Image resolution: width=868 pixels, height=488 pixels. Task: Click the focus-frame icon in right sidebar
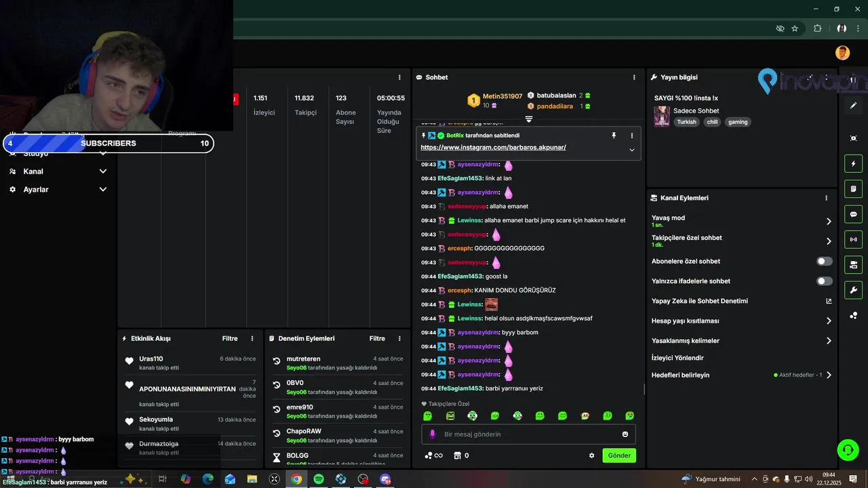(853, 138)
